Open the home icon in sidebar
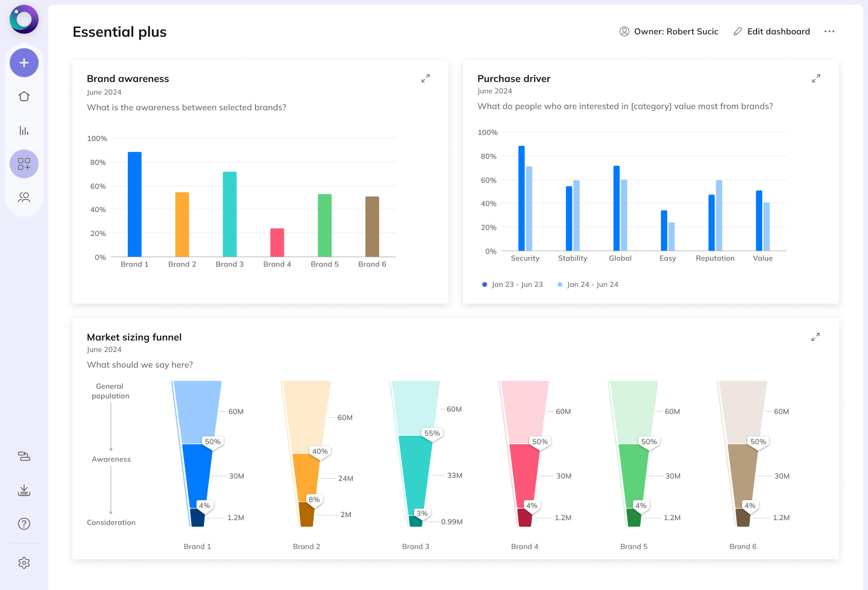The image size is (868, 590). point(24,96)
